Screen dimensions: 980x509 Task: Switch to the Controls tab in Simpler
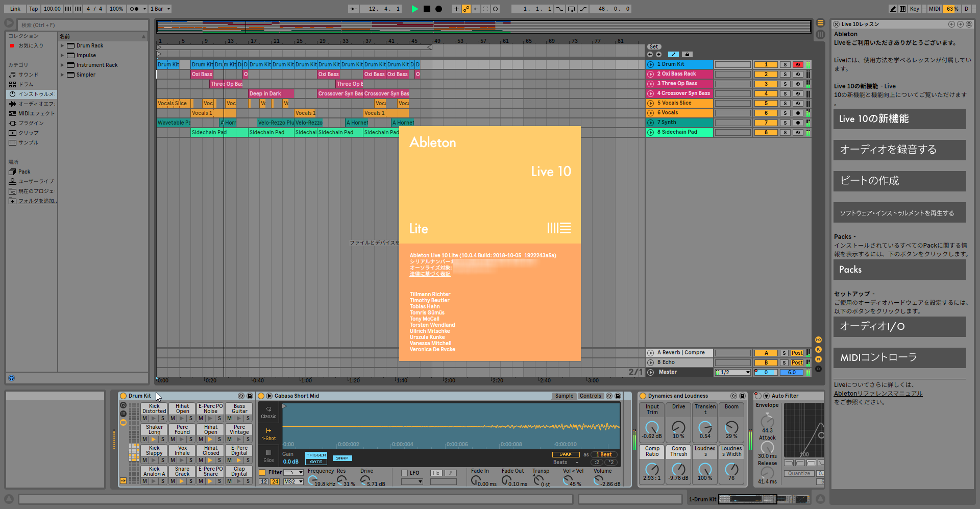pyautogui.click(x=590, y=396)
